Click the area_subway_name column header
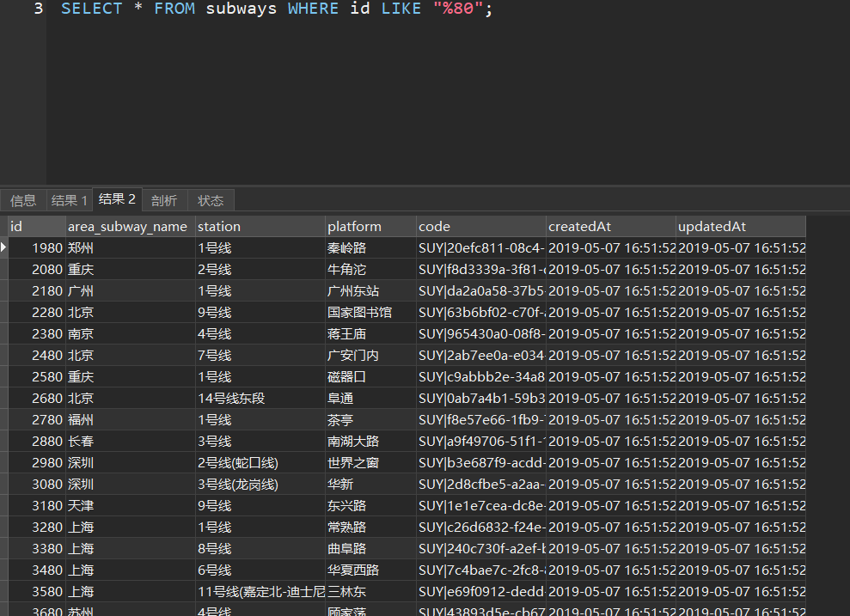The image size is (850, 616). pos(130,227)
